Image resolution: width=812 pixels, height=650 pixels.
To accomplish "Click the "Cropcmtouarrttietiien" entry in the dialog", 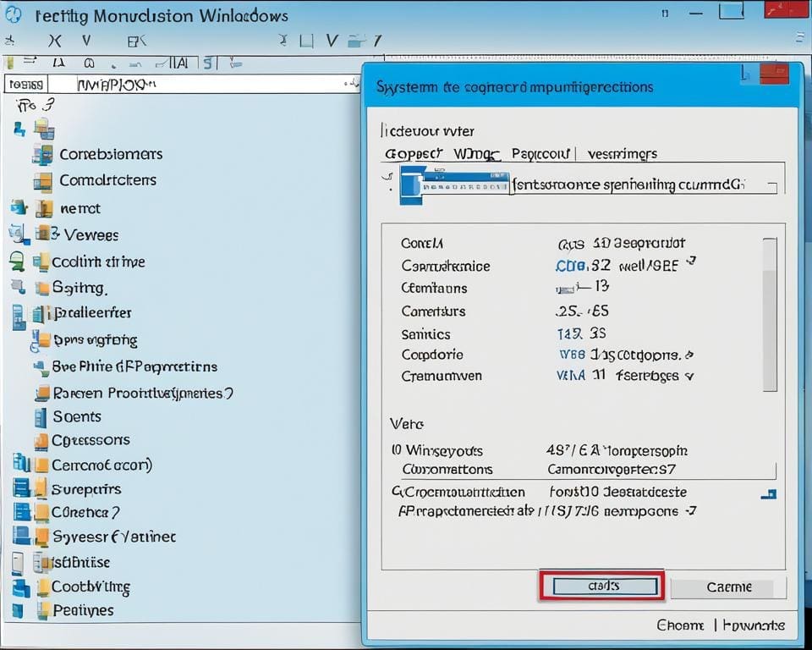I will [458, 492].
